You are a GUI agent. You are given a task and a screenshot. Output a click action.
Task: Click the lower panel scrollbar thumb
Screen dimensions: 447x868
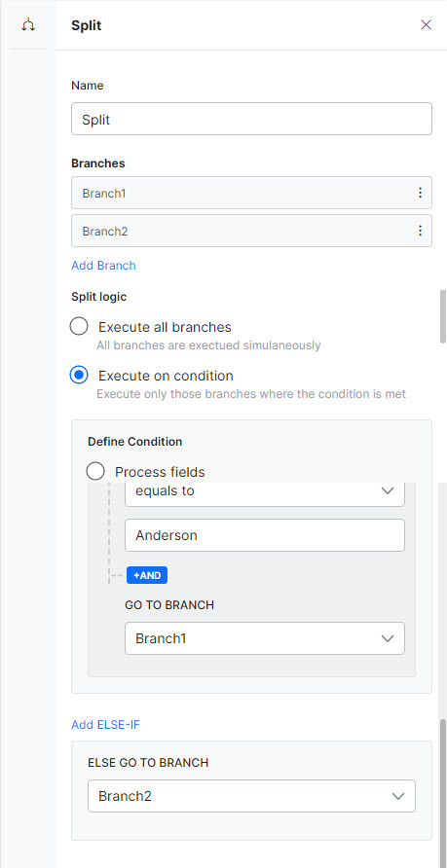coord(442,793)
